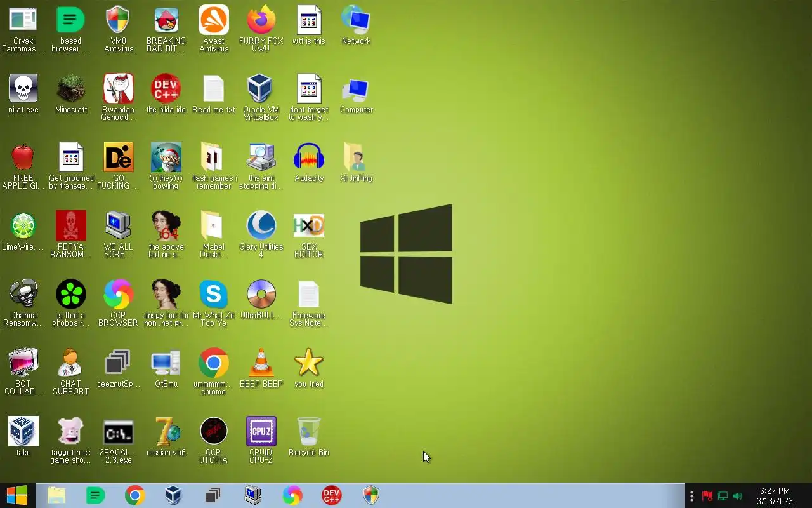Open the 'russian vb6' icon
This screenshot has width=812, height=508.
(166, 432)
